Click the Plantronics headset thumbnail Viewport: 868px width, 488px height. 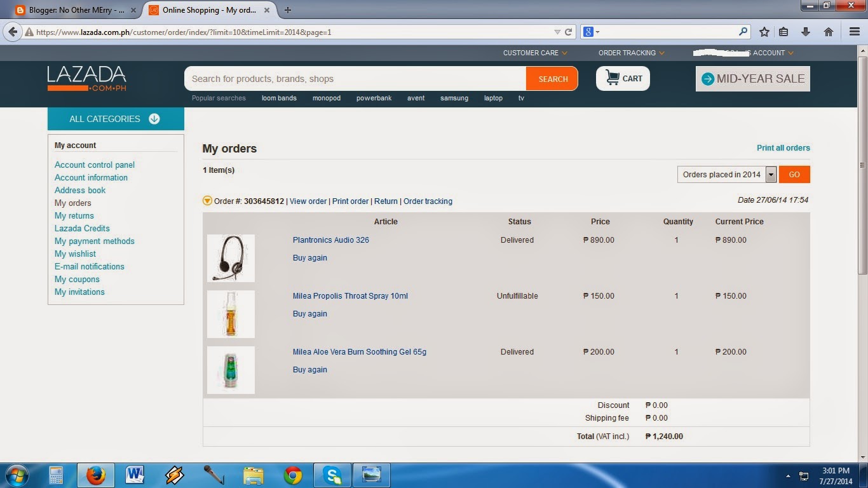point(231,258)
